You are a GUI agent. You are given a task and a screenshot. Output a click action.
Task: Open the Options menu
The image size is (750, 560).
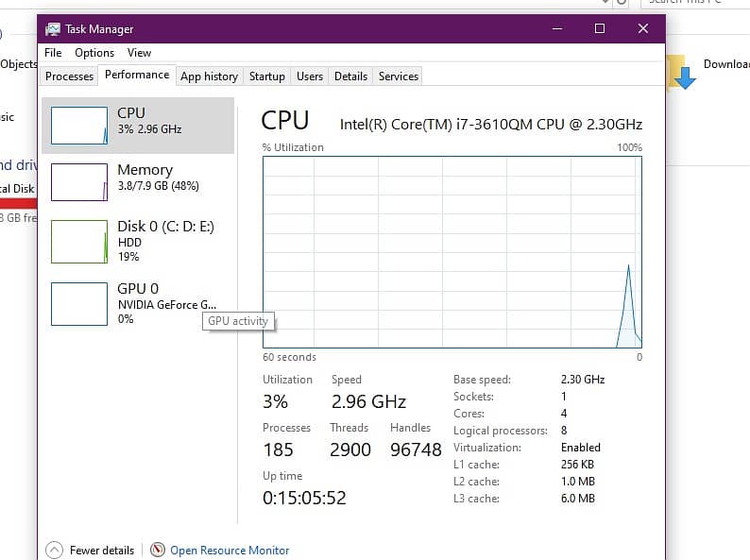coord(94,53)
